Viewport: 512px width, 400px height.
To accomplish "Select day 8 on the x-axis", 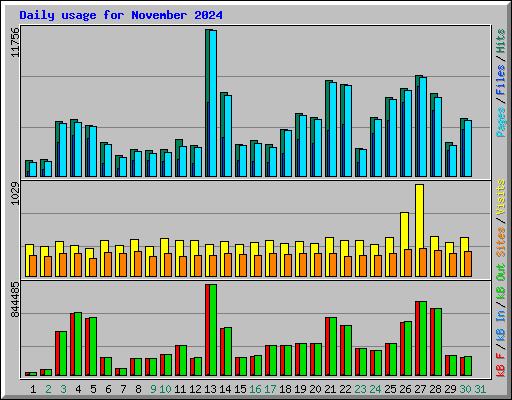I will (x=138, y=389).
